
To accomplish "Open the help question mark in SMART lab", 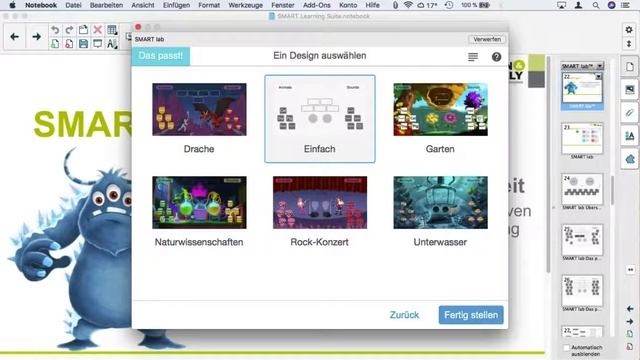I will click(496, 57).
